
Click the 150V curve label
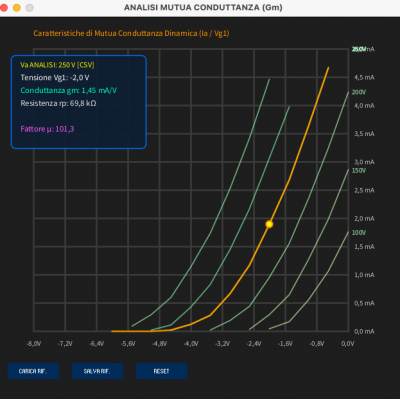(359, 170)
